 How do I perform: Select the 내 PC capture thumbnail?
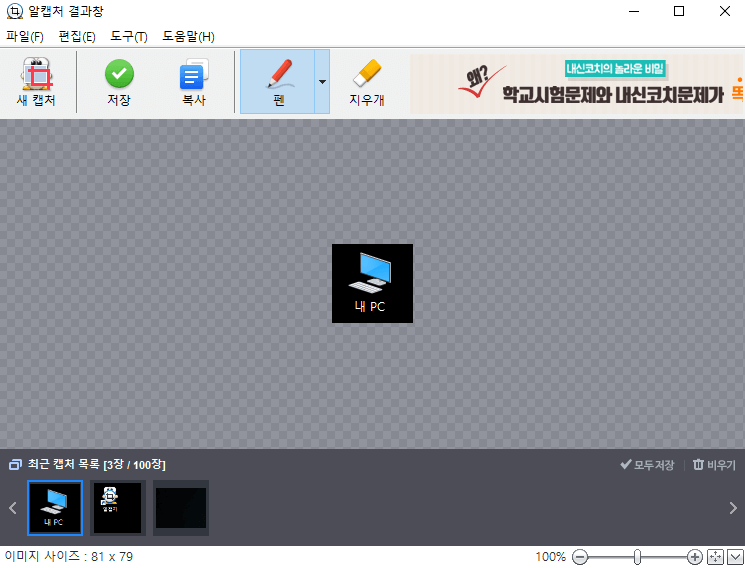coord(55,508)
